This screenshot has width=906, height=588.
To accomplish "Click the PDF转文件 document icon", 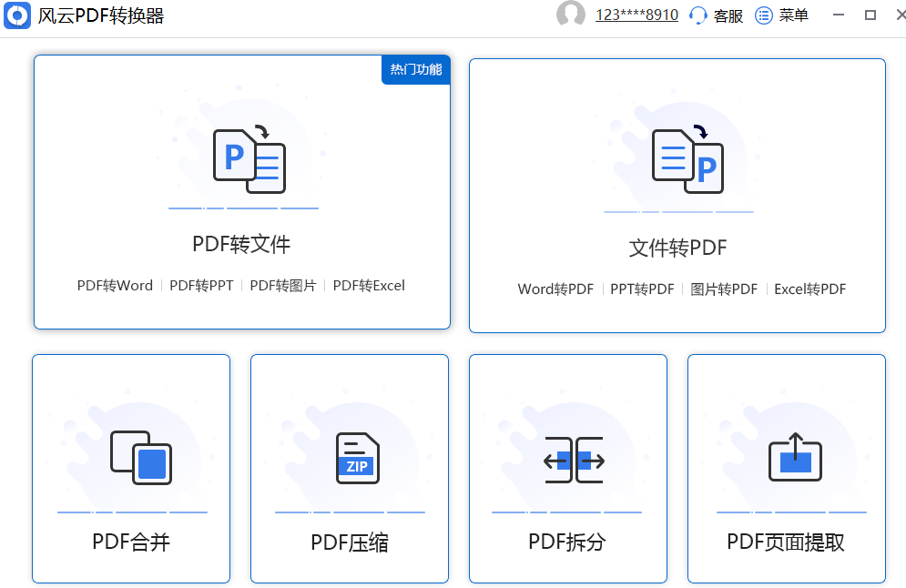I will (x=249, y=159).
